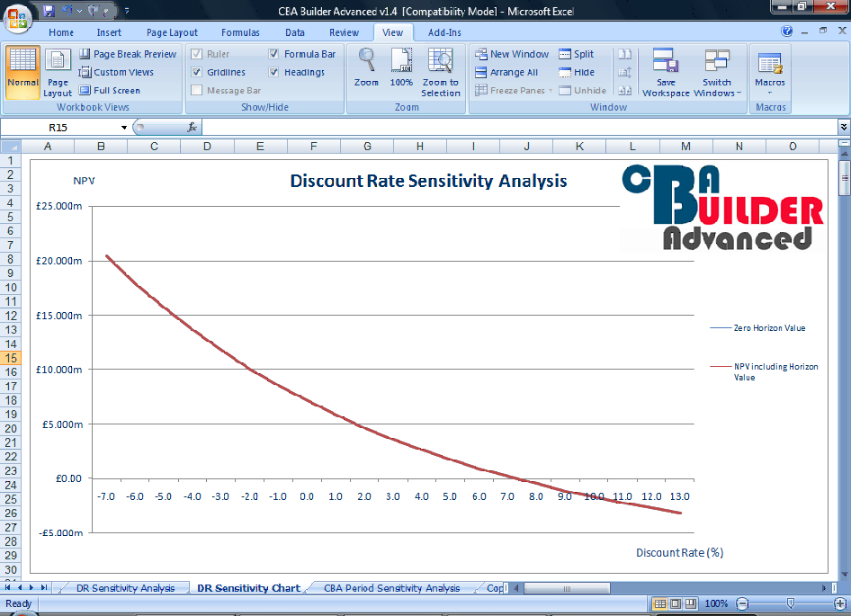
Task: Uncheck the Formula Bar checkbox
Action: 273,54
